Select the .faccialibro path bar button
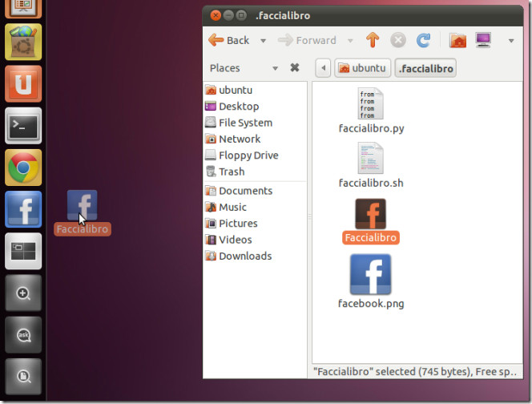This screenshot has width=532, height=404. [x=425, y=68]
